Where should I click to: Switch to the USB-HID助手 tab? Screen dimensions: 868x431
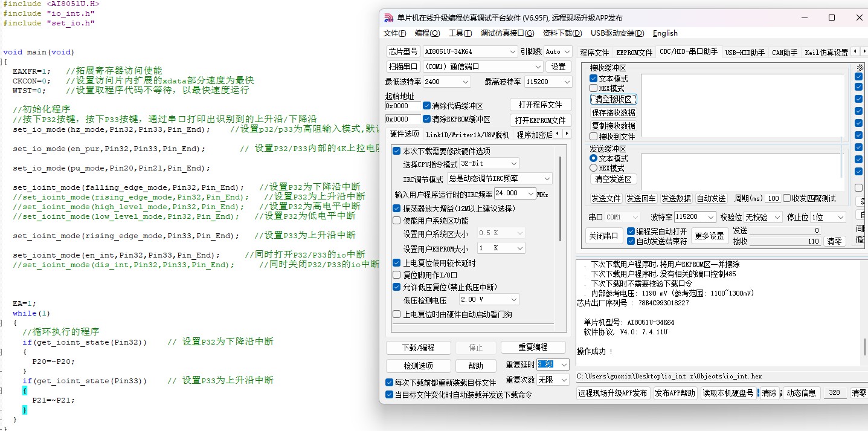coord(745,53)
